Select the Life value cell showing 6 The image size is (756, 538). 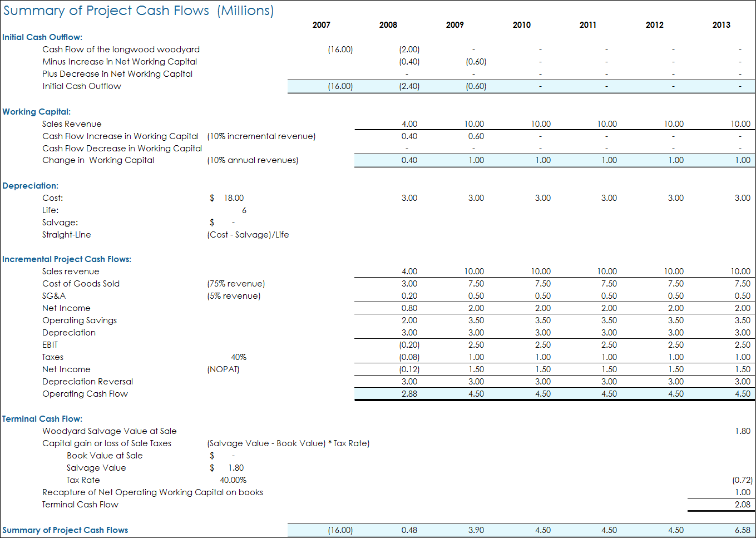(244, 210)
